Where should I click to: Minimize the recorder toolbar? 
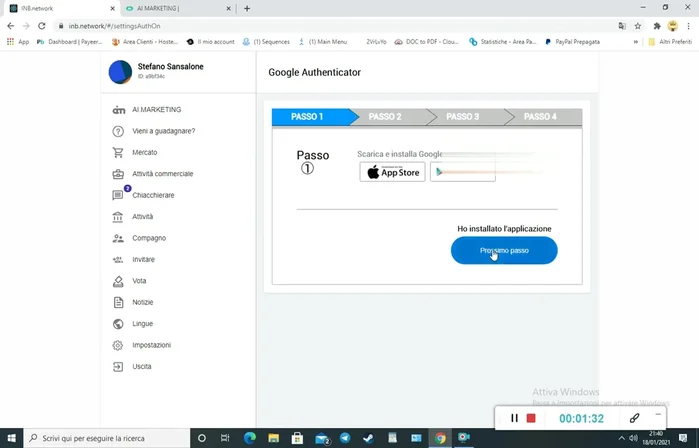point(658,415)
